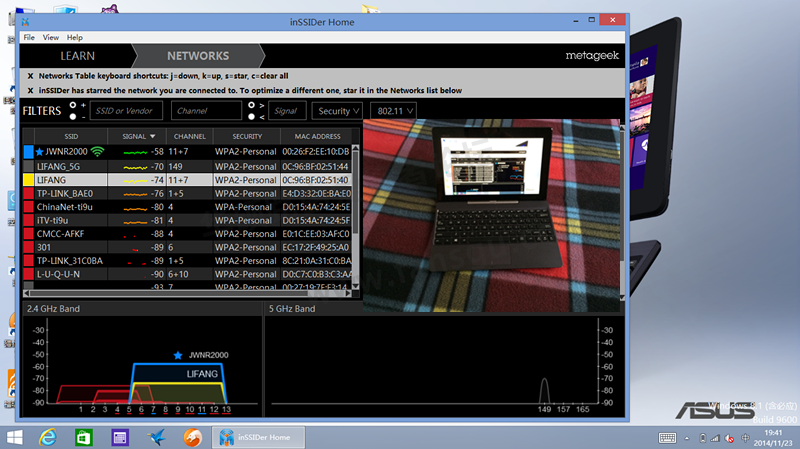Select the minus exclude filter radio

coord(72,117)
